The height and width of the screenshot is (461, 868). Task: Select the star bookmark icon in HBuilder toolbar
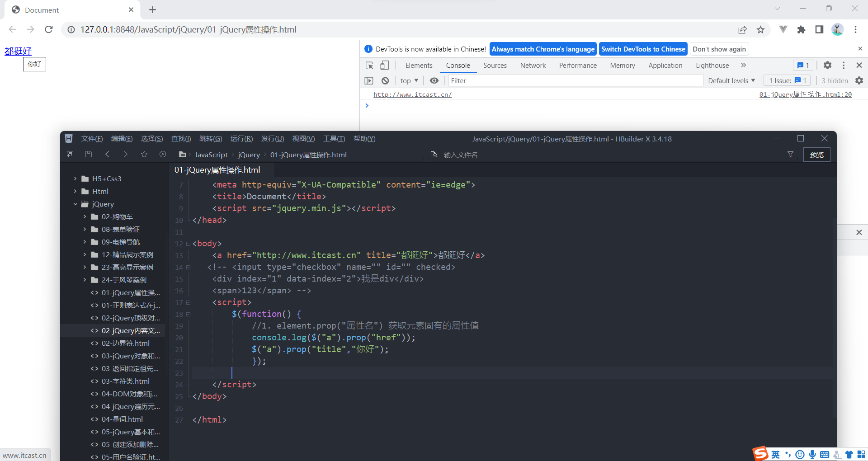tap(144, 154)
